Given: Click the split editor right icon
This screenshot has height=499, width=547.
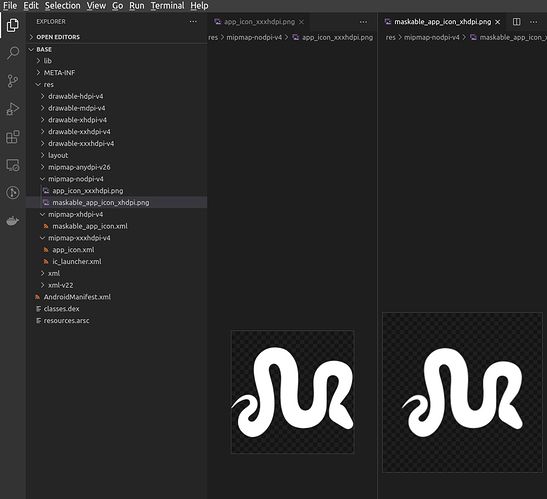Looking at the screenshot, I should pos(516,22).
